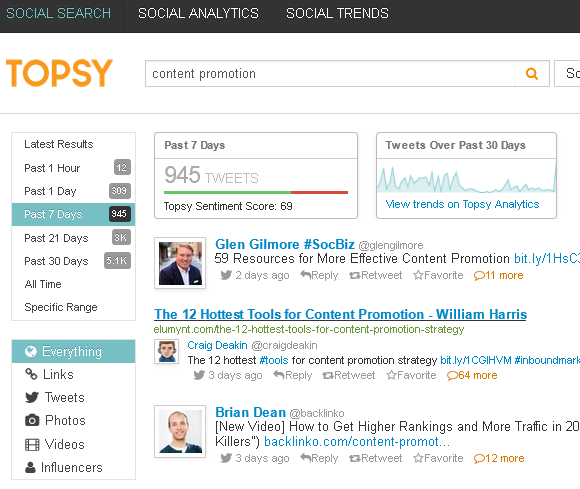Click Craig Deakin's avatar thumbnail
This screenshot has width=580, height=489.
[x=167, y=351]
